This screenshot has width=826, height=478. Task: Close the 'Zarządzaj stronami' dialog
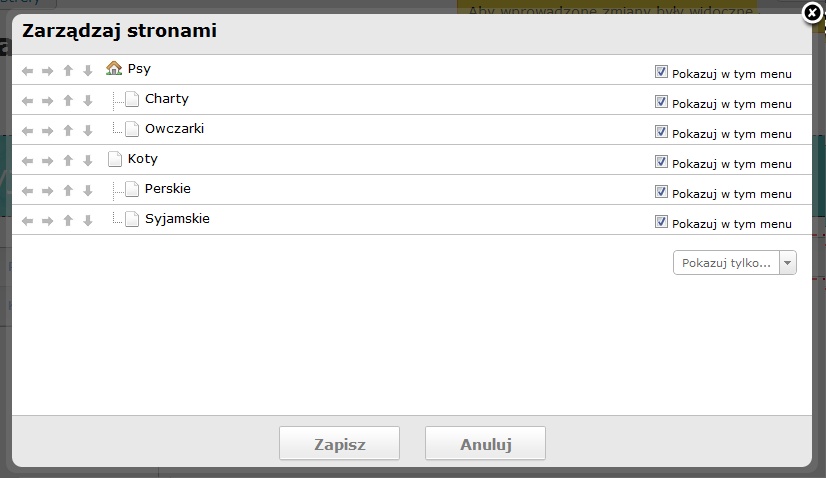click(813, 13)
